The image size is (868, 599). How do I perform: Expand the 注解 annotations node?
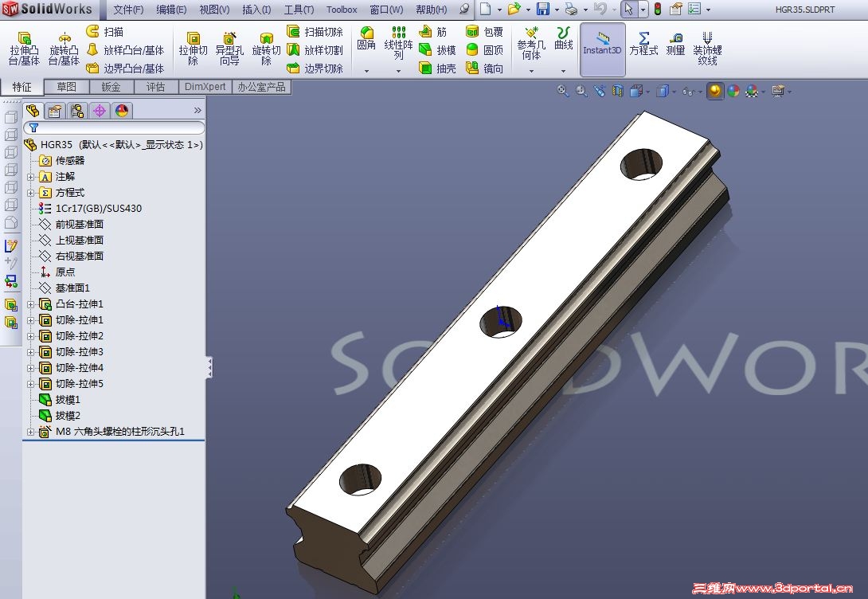31,177
